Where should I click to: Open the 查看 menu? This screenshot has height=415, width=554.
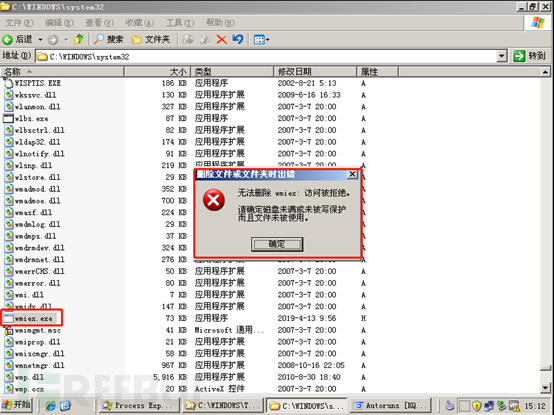coord(99,23)
